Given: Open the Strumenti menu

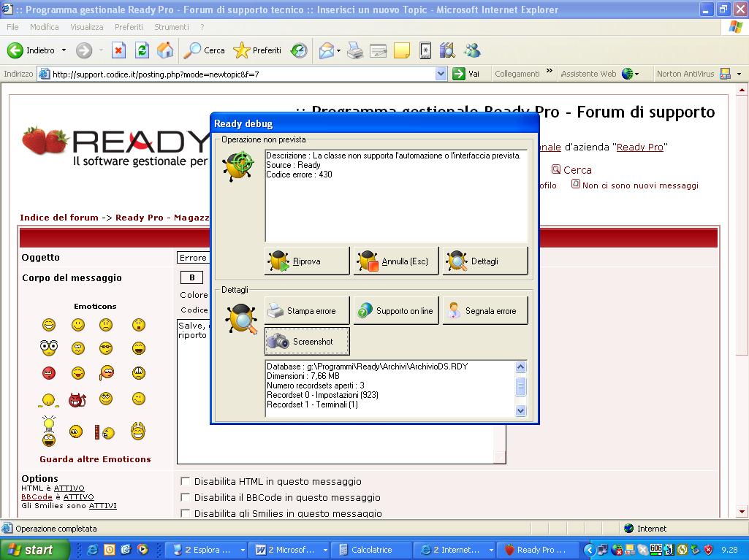Looking at the screenshot, I should tap(172, 27).
